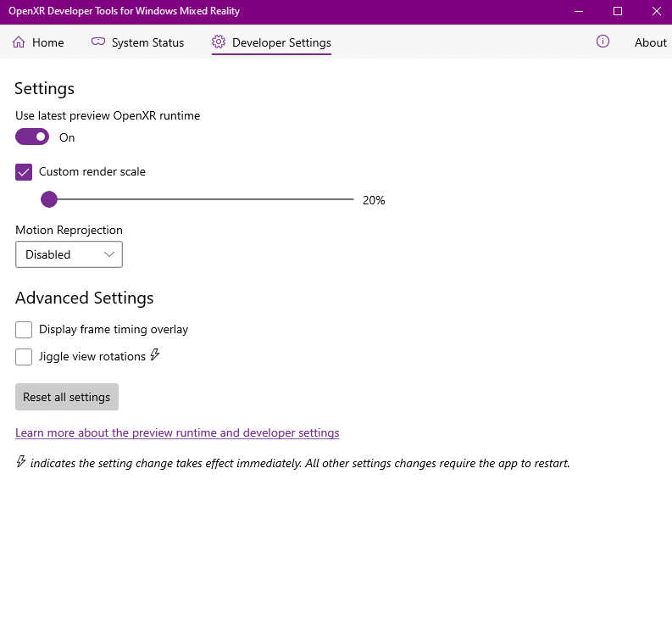
Task: Click the Advanced Settings heading
Action: [x=85, y=298]
